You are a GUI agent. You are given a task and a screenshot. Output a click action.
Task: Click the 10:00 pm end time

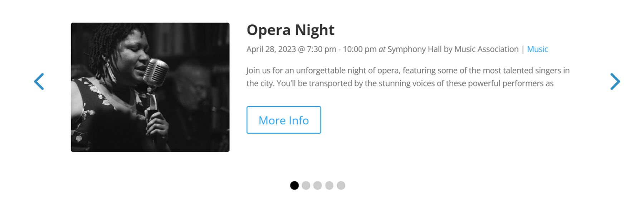coord(359,49)
